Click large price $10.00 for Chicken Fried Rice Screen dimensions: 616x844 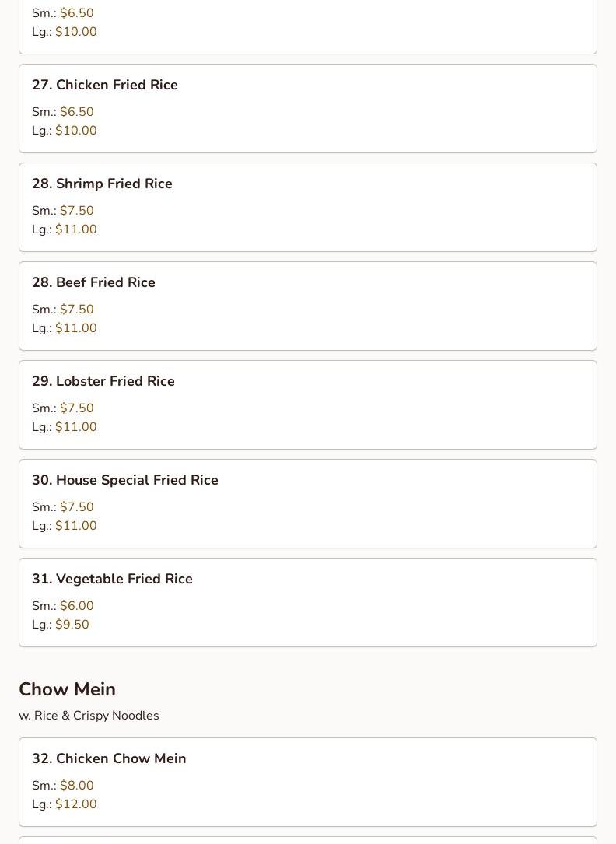76,130
